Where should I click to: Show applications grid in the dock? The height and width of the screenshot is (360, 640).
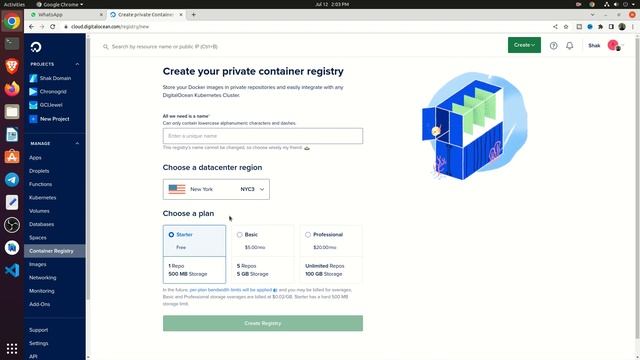[x=12, y=348]
